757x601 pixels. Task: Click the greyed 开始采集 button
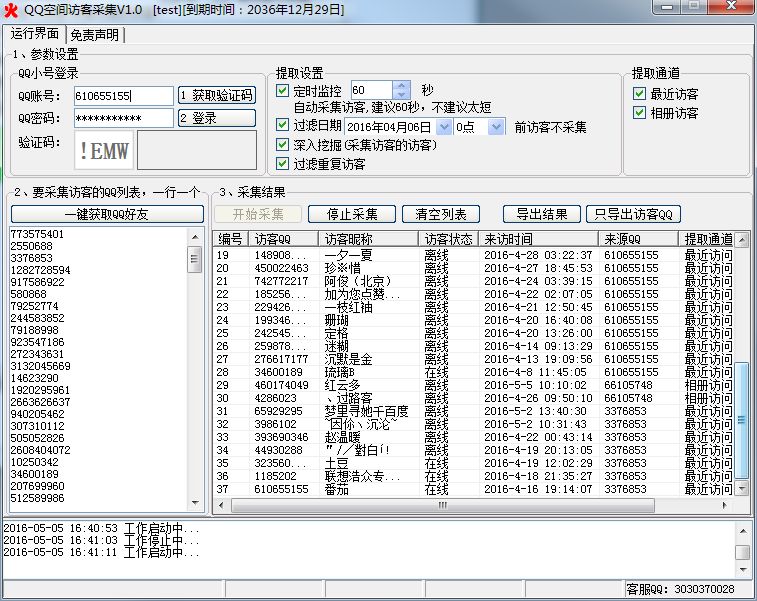(x=258, y=214)
